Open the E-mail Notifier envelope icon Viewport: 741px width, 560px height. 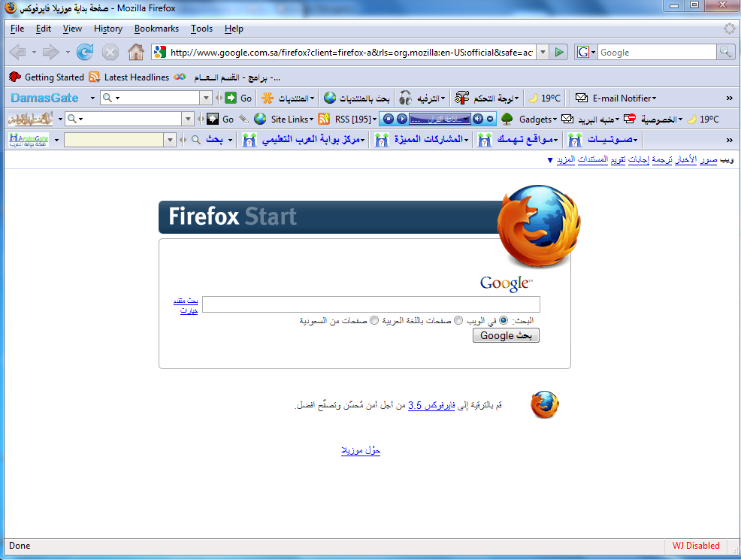pos(581,98)
